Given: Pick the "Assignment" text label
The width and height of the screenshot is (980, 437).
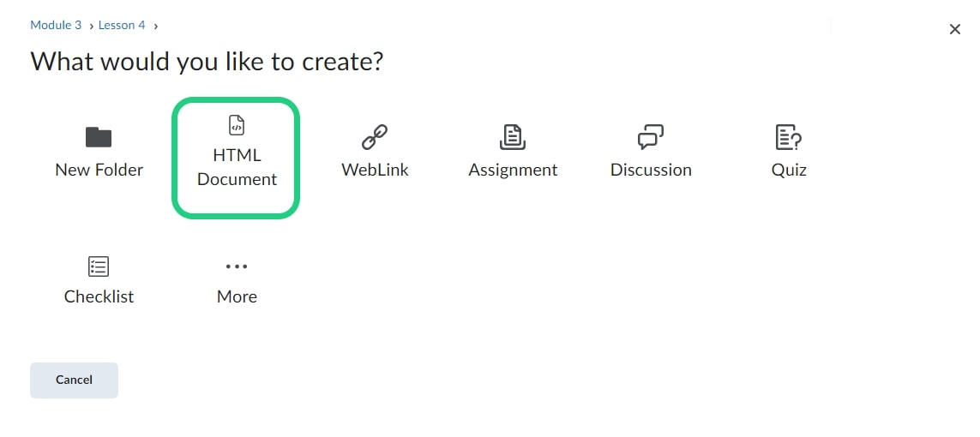Looking at the screenshot, I should (513, 170).
